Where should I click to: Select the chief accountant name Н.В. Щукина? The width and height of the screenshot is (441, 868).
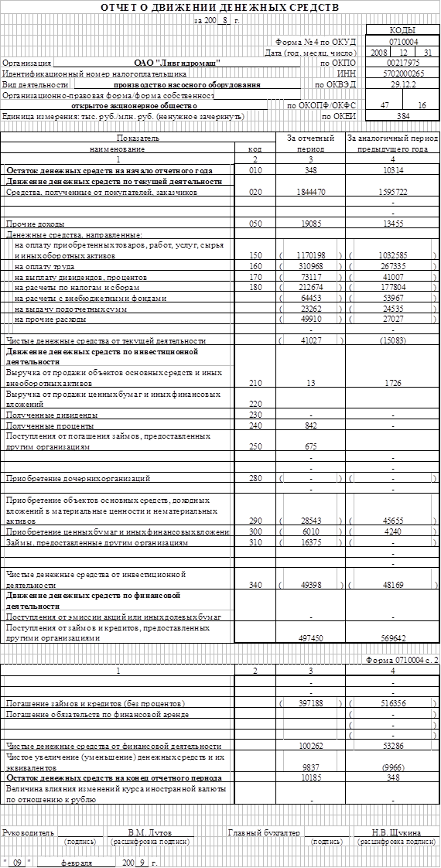(396, 832)
